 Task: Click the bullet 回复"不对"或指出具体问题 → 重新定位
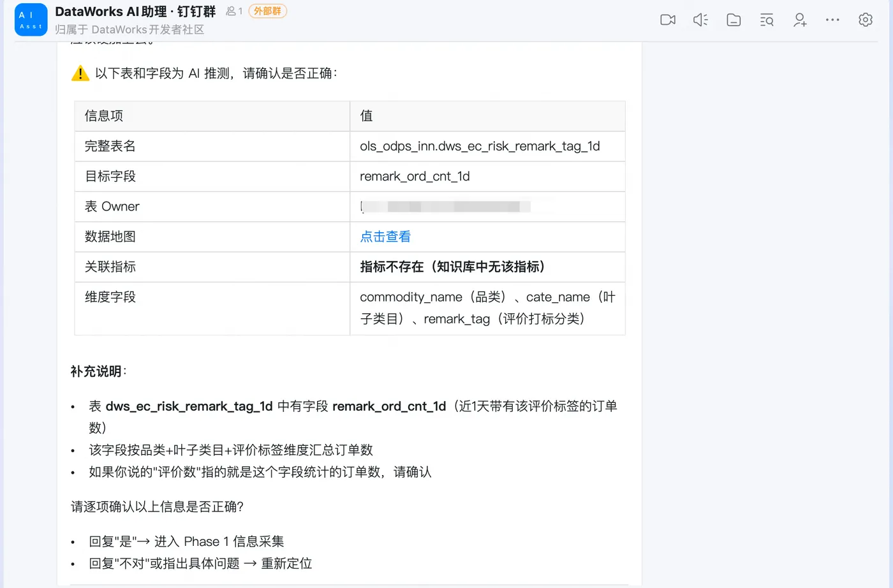click(x=200, y=564)
